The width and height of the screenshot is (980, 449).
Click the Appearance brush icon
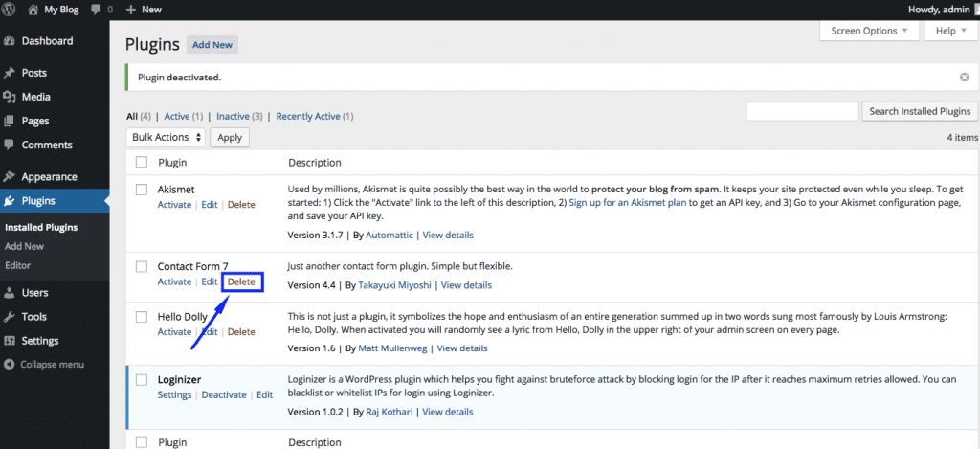[x=10, y=176]
